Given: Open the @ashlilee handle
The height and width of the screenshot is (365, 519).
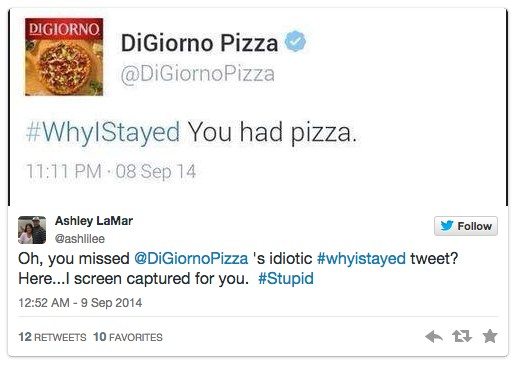Looking at the screenshot, I should tap(80, 239).
